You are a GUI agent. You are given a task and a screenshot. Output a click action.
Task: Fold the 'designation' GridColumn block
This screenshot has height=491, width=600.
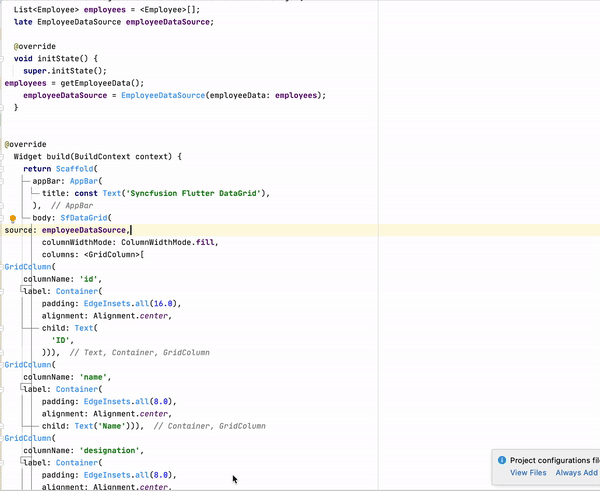(x=4, y=438)
